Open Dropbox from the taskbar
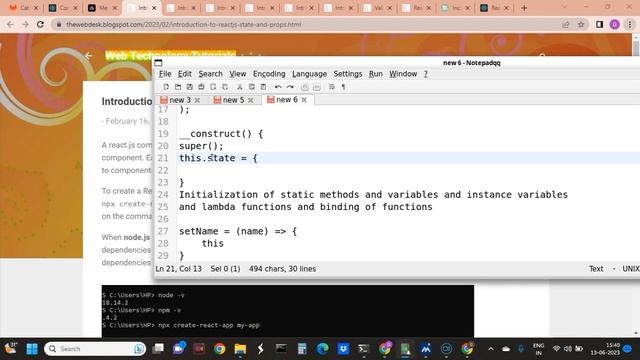The height and width of the screenshot is (360, 640). click(x=343, y=349)
